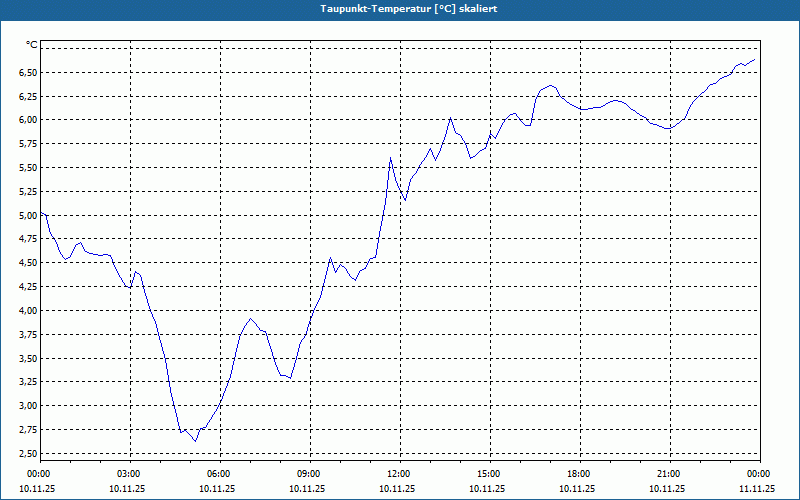Click the '5,25' y-axis tick label

(28, 191)
